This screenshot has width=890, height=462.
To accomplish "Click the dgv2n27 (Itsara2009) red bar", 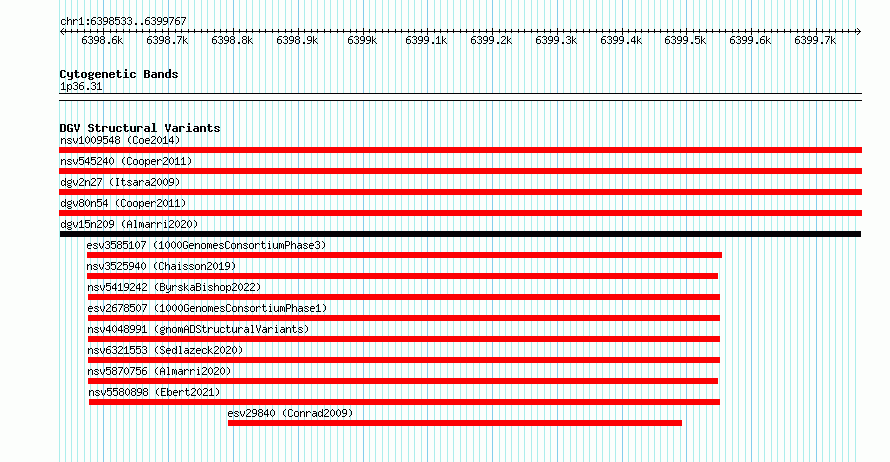I will pos(460,192).
